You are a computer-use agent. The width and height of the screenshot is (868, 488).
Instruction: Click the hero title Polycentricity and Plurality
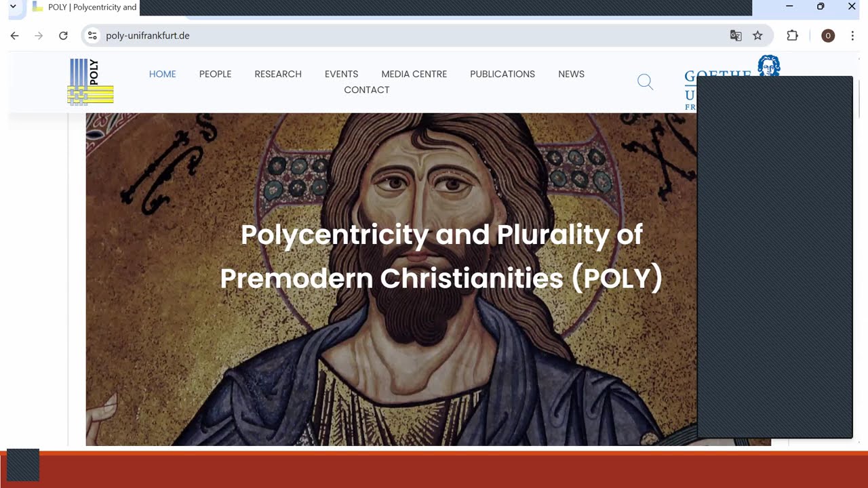click(x=441, y=256)
